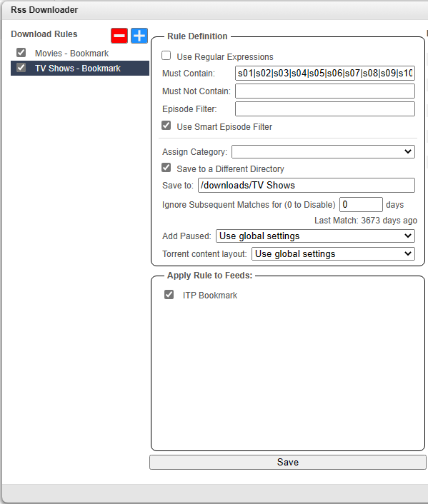The width and height of the screenshot is (428, 504).
Task: Select TV Shows - Bookmark rule
Action: (80, 68)
